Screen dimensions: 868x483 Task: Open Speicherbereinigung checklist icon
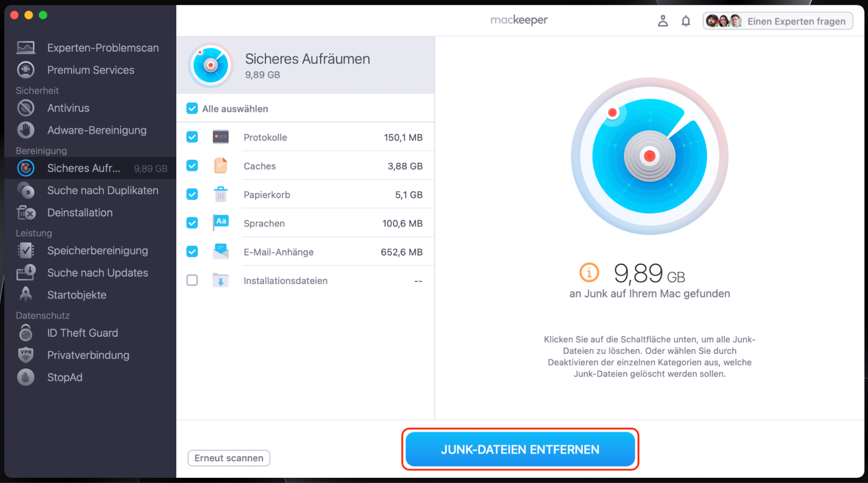coord(26,250)
